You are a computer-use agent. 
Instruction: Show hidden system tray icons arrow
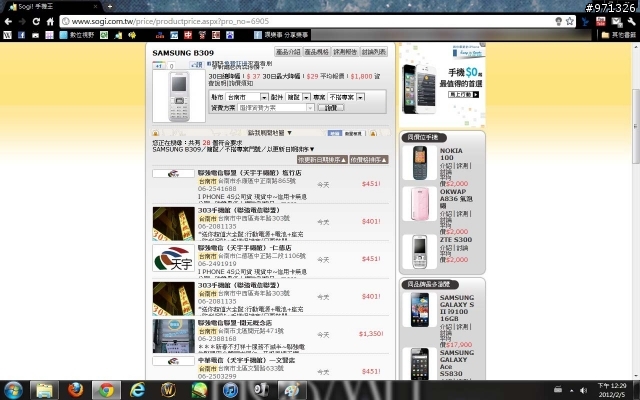[571, 391]
